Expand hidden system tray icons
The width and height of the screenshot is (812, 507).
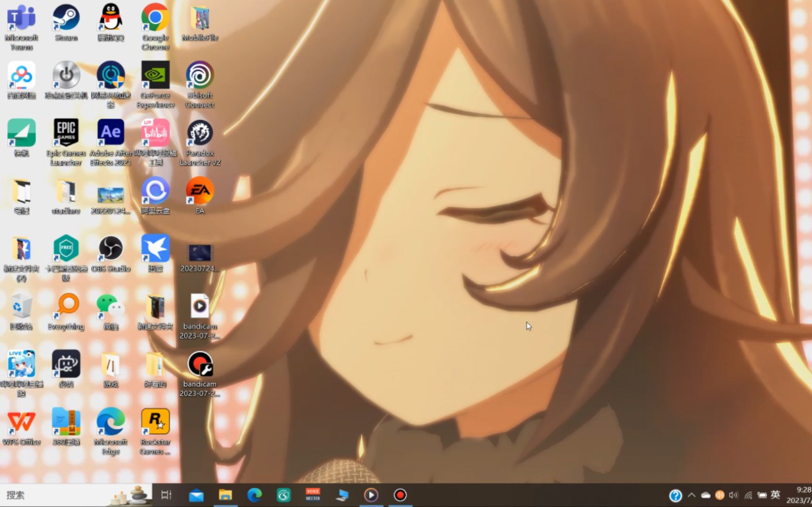[691, 495]
